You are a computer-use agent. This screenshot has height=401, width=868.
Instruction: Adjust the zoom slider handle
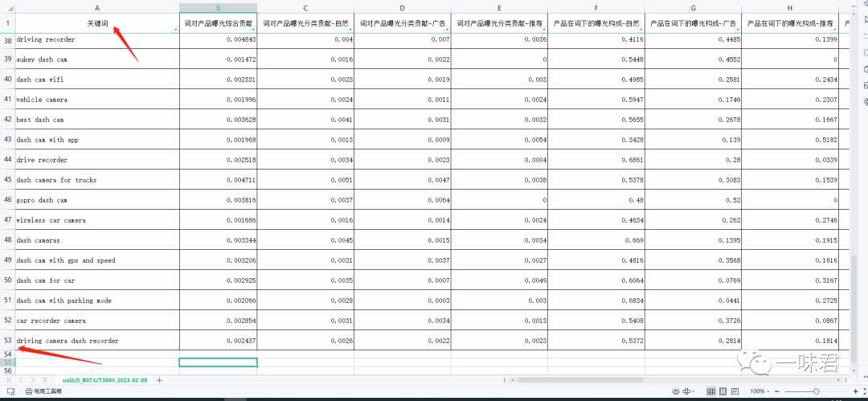(x=816, y=391)
